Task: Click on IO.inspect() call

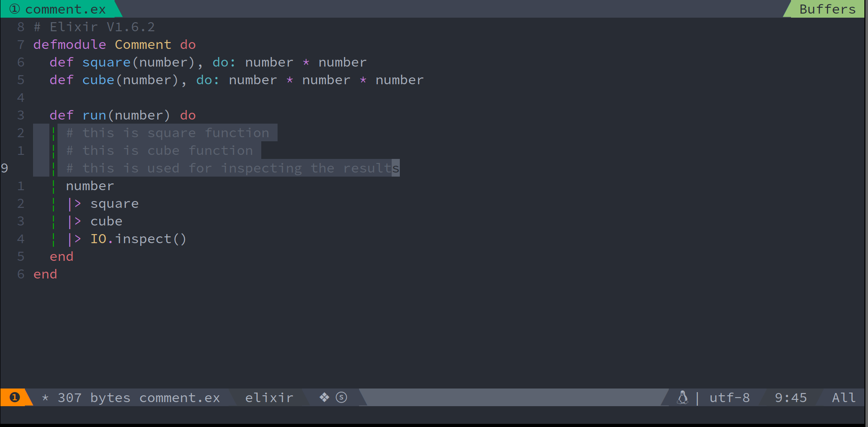Action: tap(138, 239)
